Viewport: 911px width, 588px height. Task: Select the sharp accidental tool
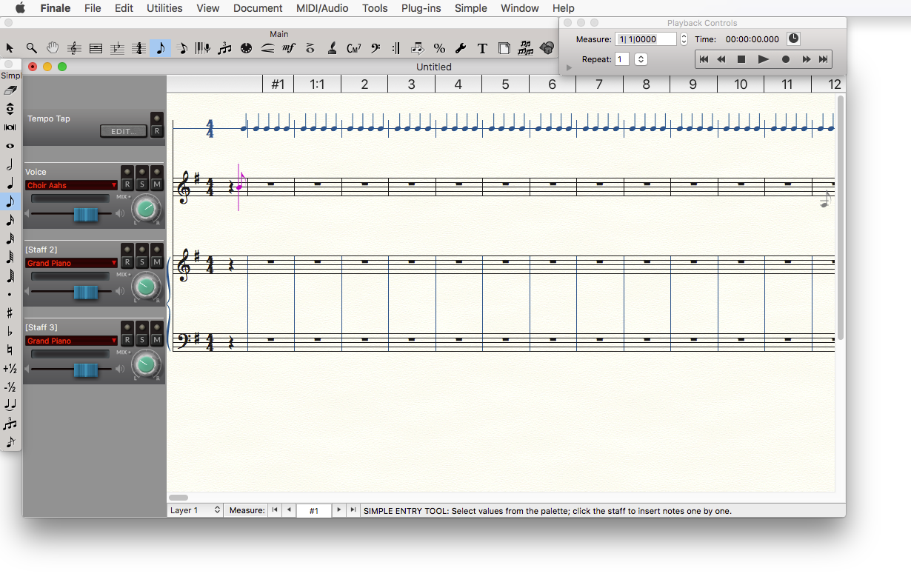point(10,313)
